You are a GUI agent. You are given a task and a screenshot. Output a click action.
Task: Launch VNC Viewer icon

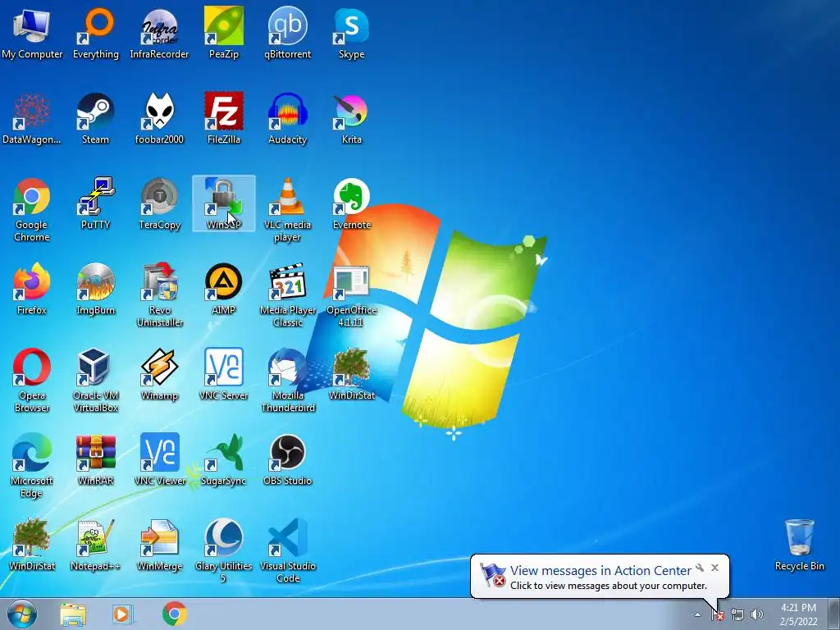159,459
